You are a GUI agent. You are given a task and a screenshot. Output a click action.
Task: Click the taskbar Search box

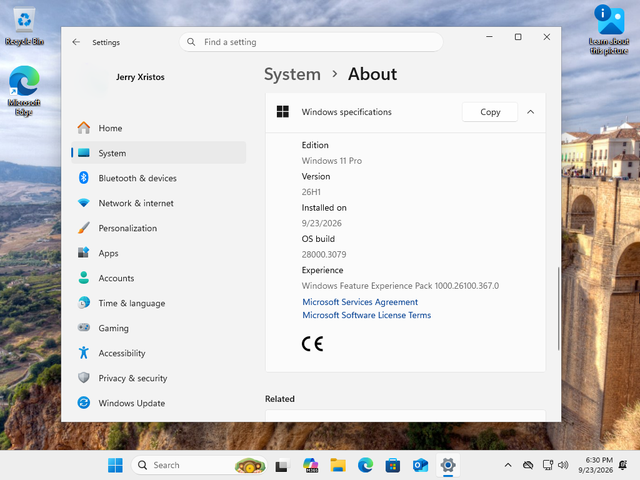[x=199, y=465]
